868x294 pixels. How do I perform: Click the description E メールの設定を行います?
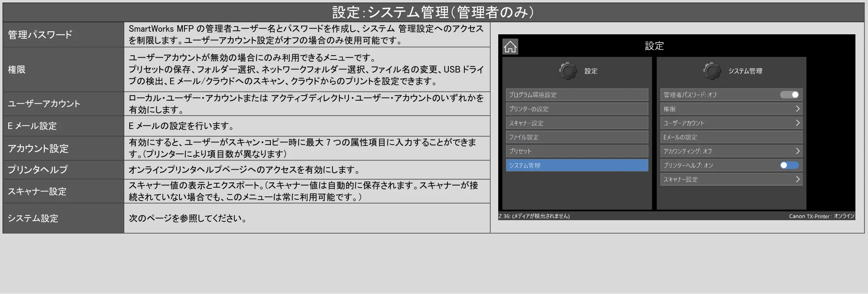181,126
